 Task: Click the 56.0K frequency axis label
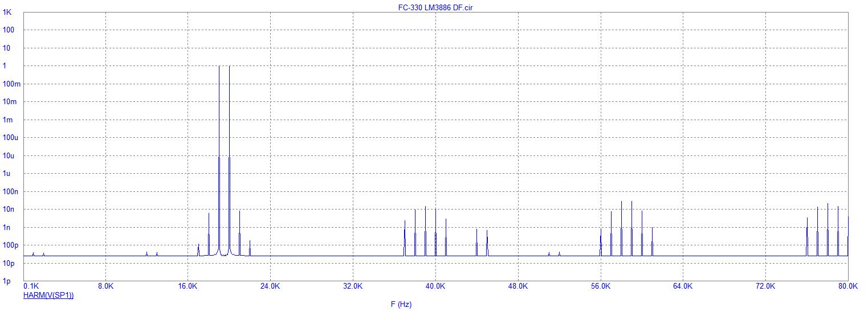(x=601, y=286)
